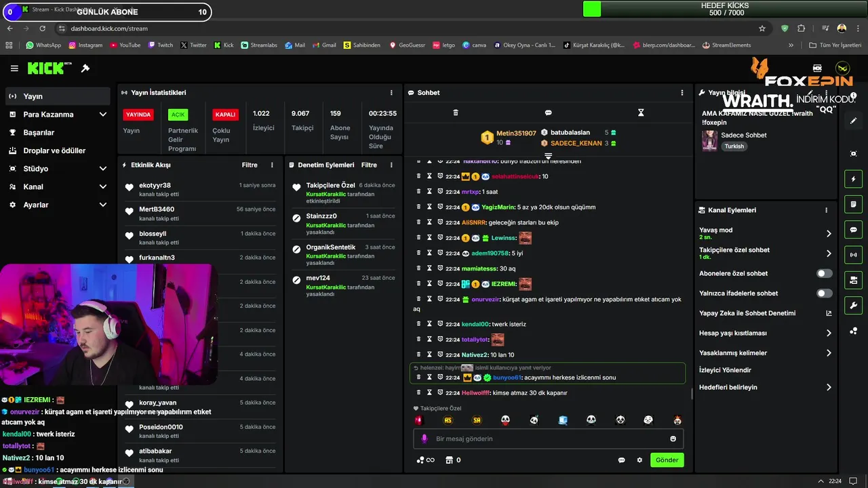Open Sohbet panel three-dot menu
Screen dimensions: 868x488
(x=682, y=93)
